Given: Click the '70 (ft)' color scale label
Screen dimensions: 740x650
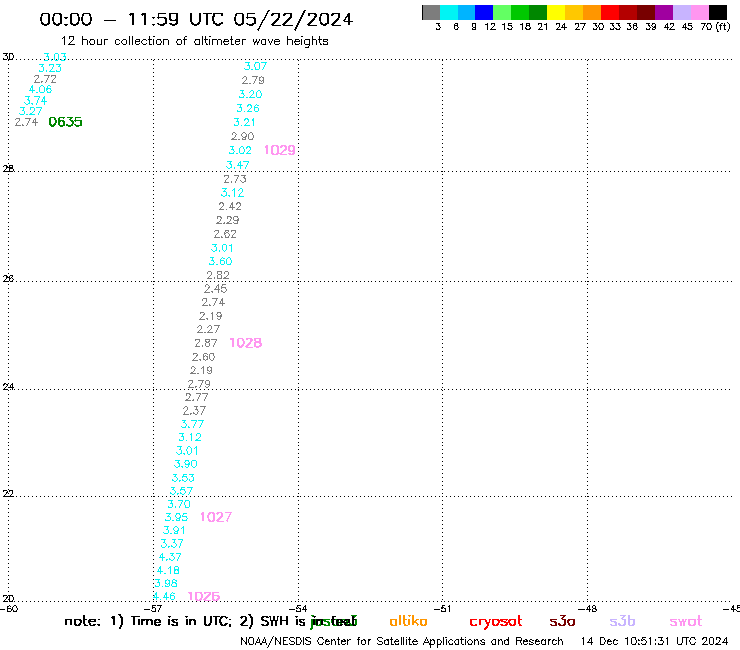Looking at the screenshot, I should 715,27.
